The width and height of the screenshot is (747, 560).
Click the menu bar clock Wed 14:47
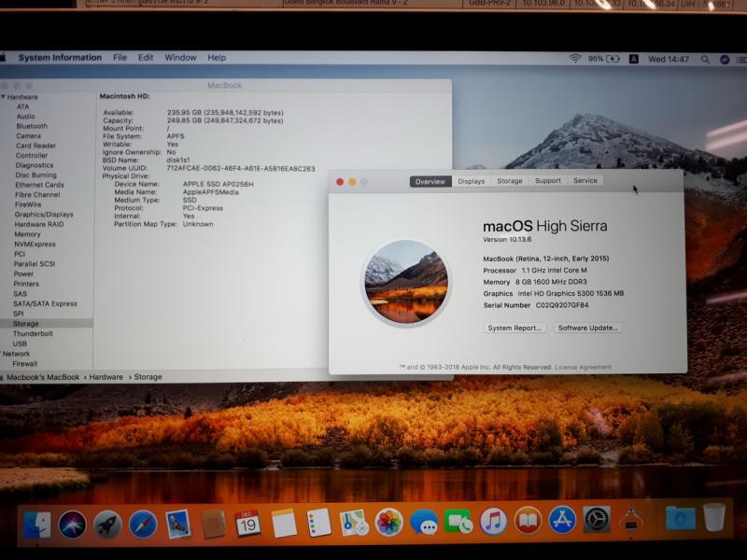pyautogui.click(x=669, y=59)
